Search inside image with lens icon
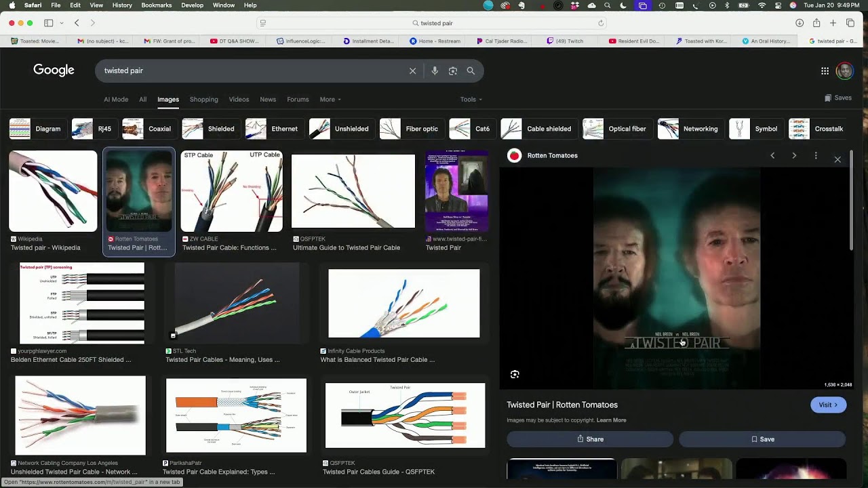Image resolution: width=868 pixels, height=488 pixels. [515, 374]
